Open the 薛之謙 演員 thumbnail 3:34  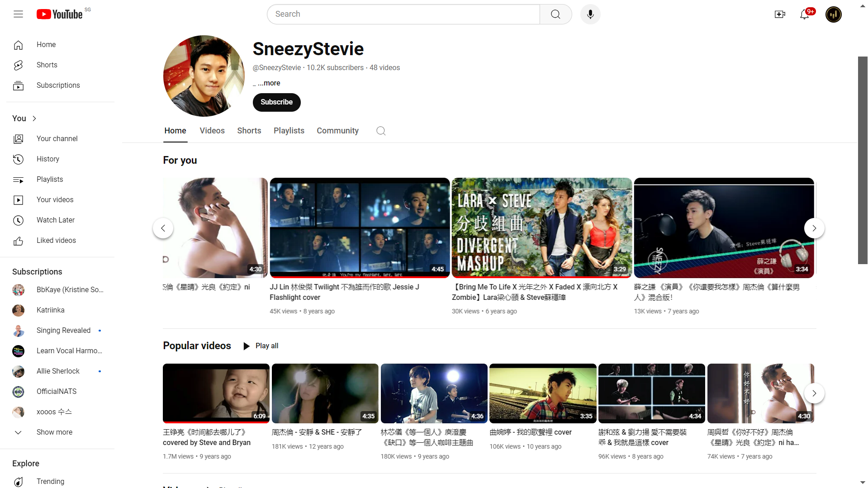[x=724, y=227]
